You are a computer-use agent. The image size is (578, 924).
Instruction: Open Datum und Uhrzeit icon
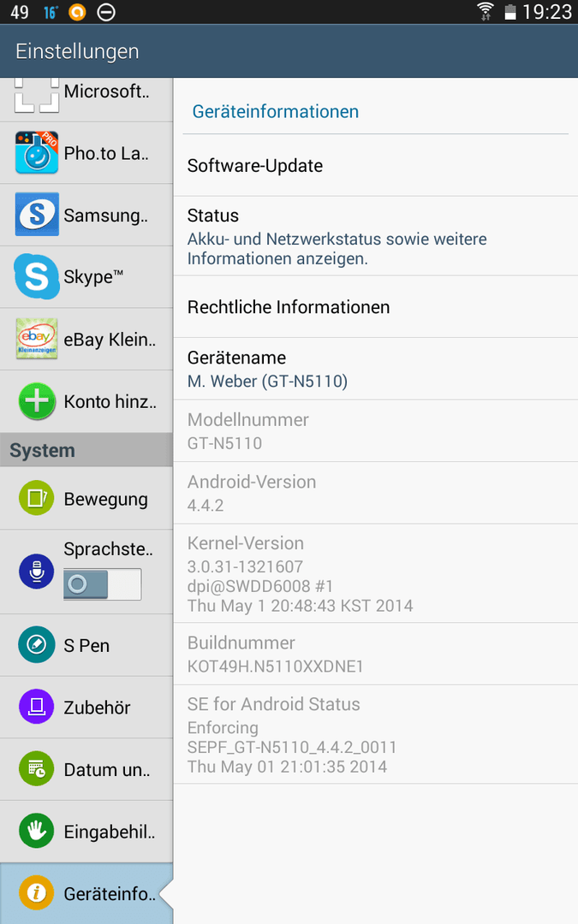click(37, 768)
